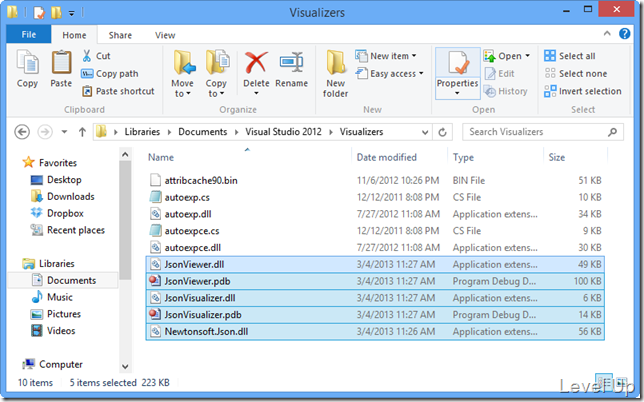
Task: Expand breadcrumb arrow after Documents
Action: [237, 132]
